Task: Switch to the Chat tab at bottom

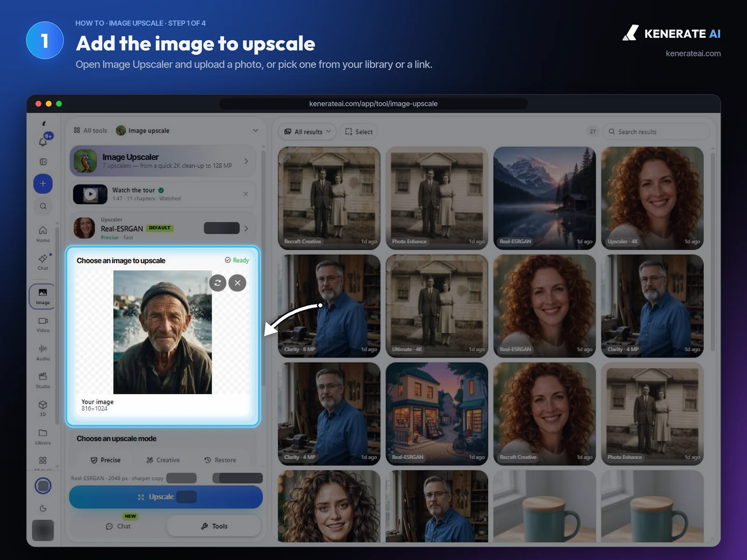Action: pyautogui.click(x=118, y=526)
